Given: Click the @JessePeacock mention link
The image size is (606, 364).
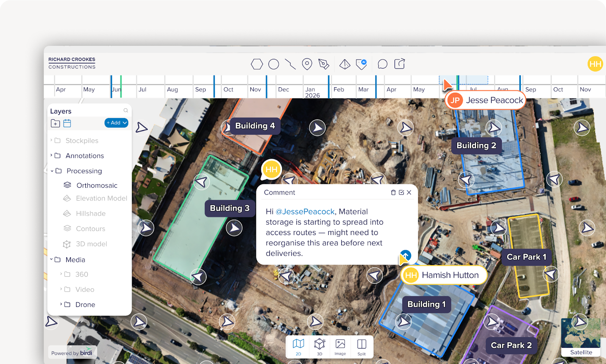Looking at the screenshot, I should 305,212.
